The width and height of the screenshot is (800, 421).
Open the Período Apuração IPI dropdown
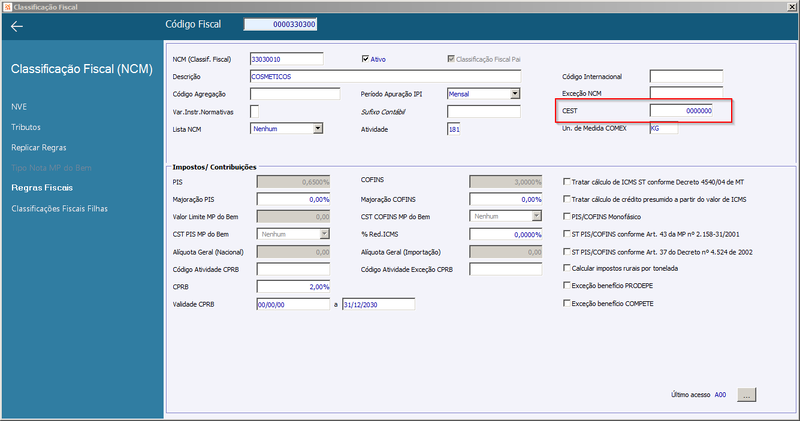[515, 94]
